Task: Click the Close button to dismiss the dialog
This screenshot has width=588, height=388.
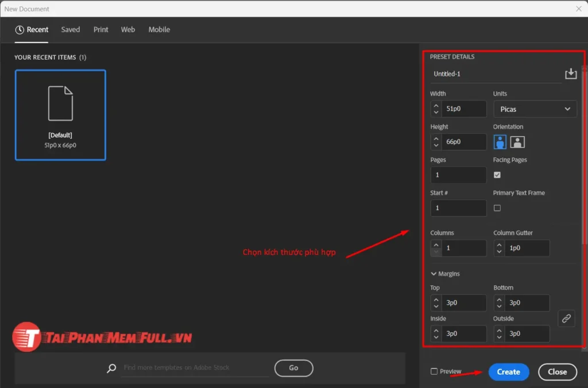Action: point(557,371)
